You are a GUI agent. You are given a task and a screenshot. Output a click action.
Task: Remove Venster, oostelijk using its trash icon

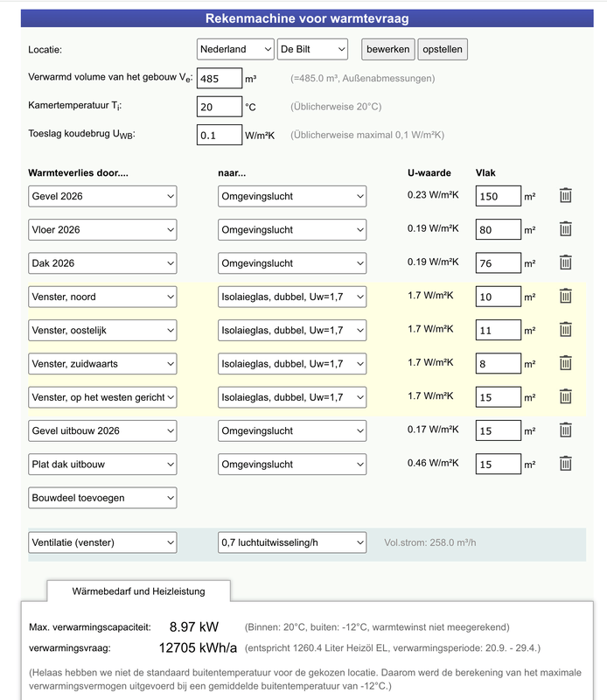pyautogui.click(x=566, y=330)
